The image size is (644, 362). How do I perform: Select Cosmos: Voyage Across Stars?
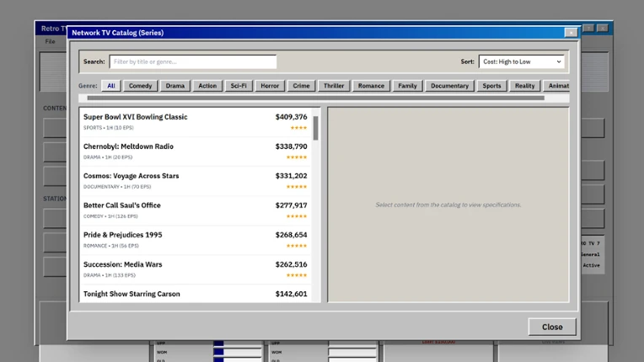pyautogui.click(x=195, y=181)
